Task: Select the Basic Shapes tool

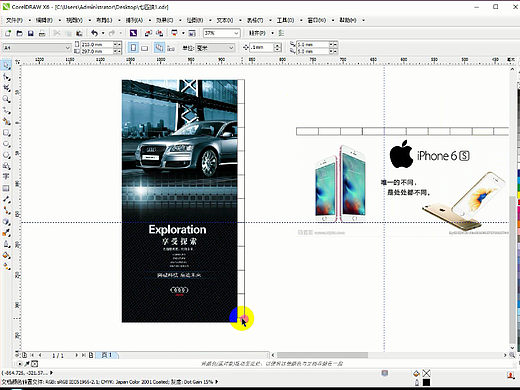Action: (6, 166)
